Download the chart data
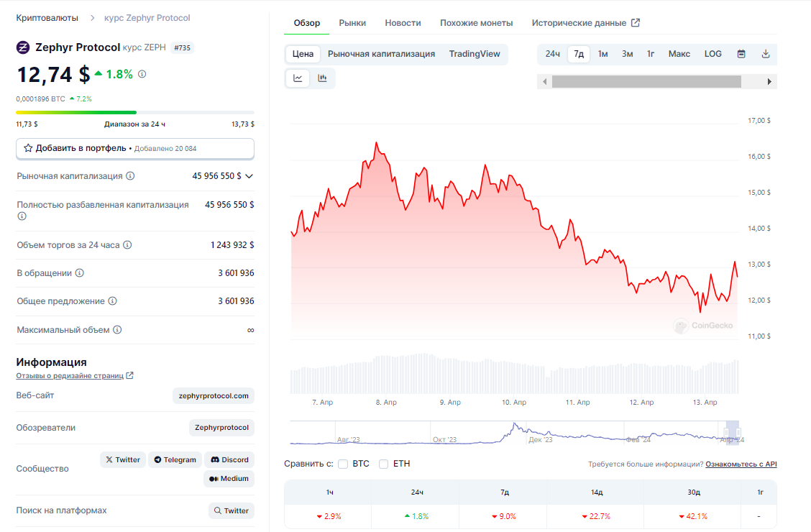Image resolution: width=811 pixels, height=532 pixels. (766, 54)
